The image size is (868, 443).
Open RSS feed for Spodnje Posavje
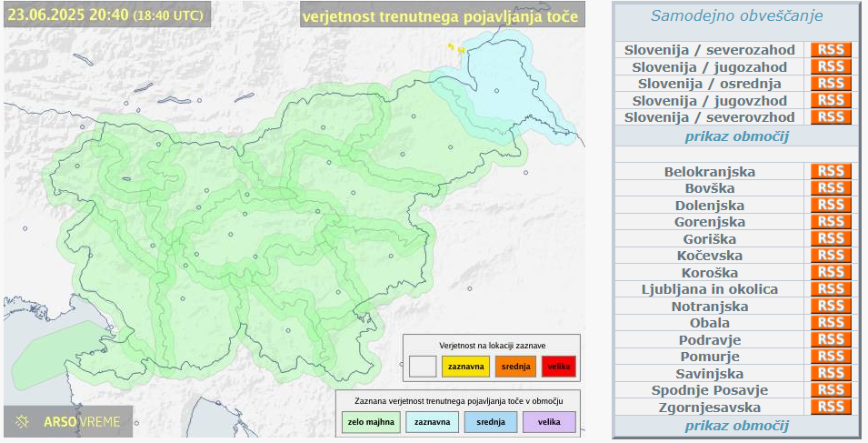click(831, 390)
